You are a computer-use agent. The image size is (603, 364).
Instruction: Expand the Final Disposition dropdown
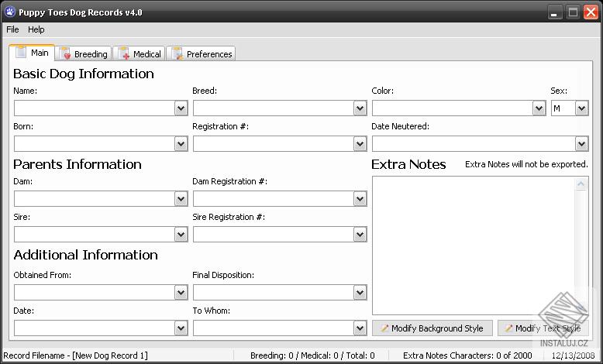point(360,293)
